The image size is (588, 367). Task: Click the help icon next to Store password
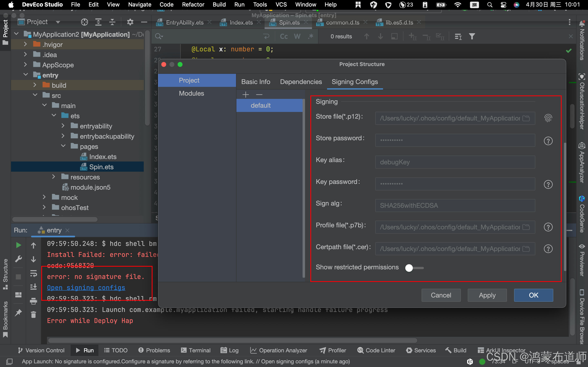coord(548,141)
